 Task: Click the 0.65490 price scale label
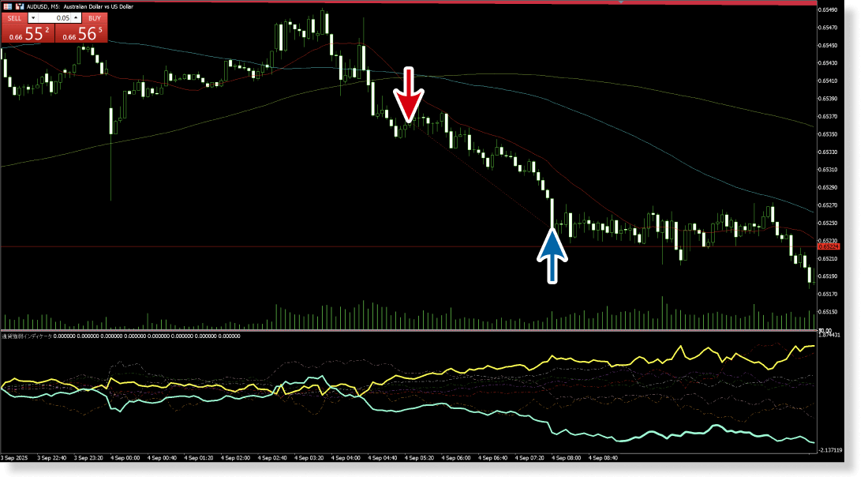click(829, 10)
